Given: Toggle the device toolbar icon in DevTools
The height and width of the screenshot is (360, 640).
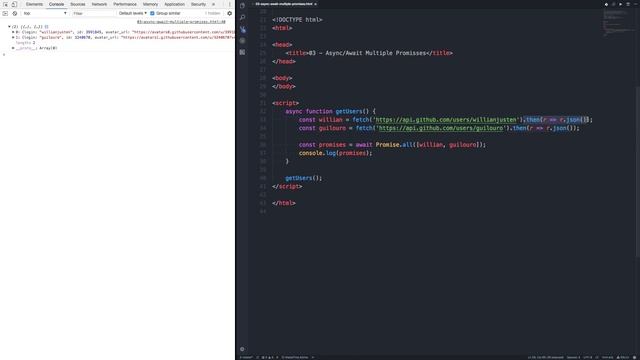Looking at the screenshot, I should [x=14, y=4].
